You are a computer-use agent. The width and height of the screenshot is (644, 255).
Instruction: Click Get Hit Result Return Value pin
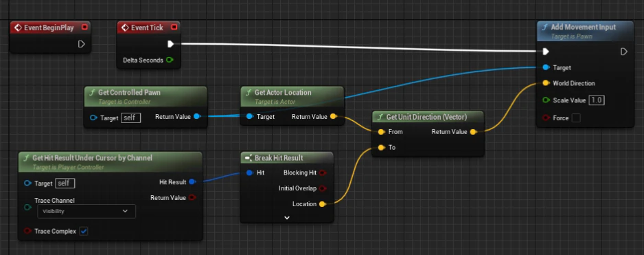pos(192,198)
